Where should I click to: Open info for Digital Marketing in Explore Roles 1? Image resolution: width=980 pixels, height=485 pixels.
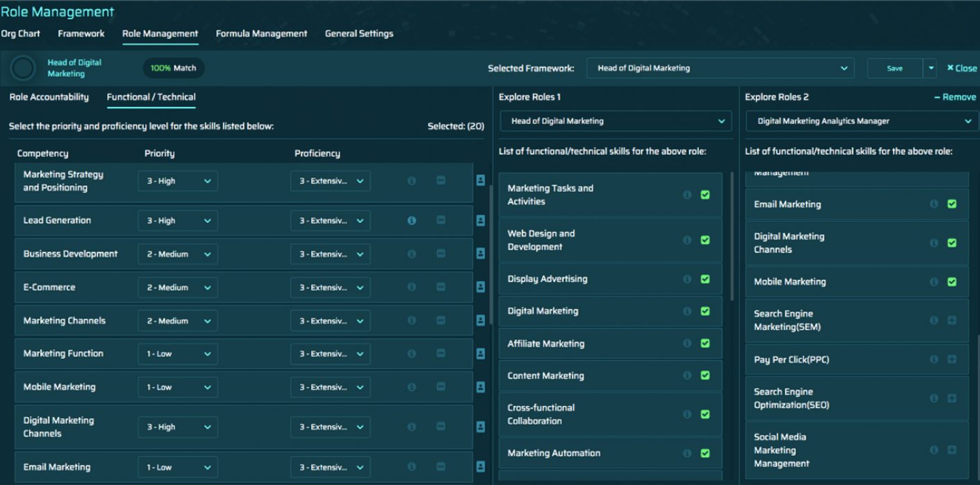tap(686, 311)
